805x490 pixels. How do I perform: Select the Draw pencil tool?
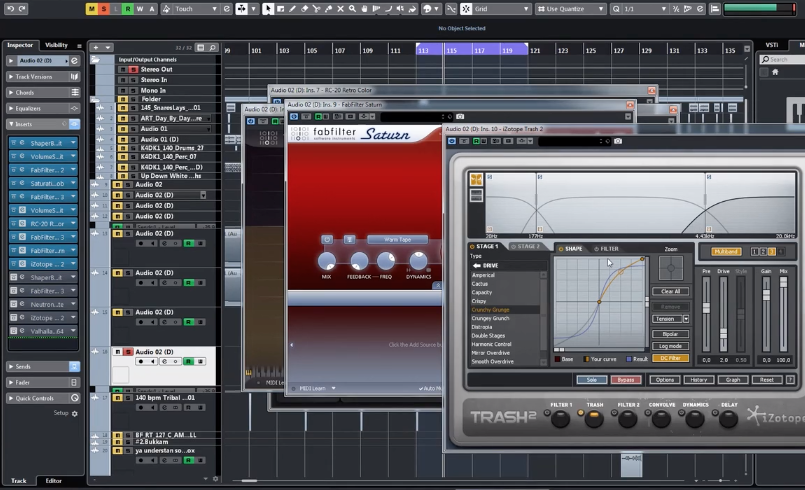point(293,9)
